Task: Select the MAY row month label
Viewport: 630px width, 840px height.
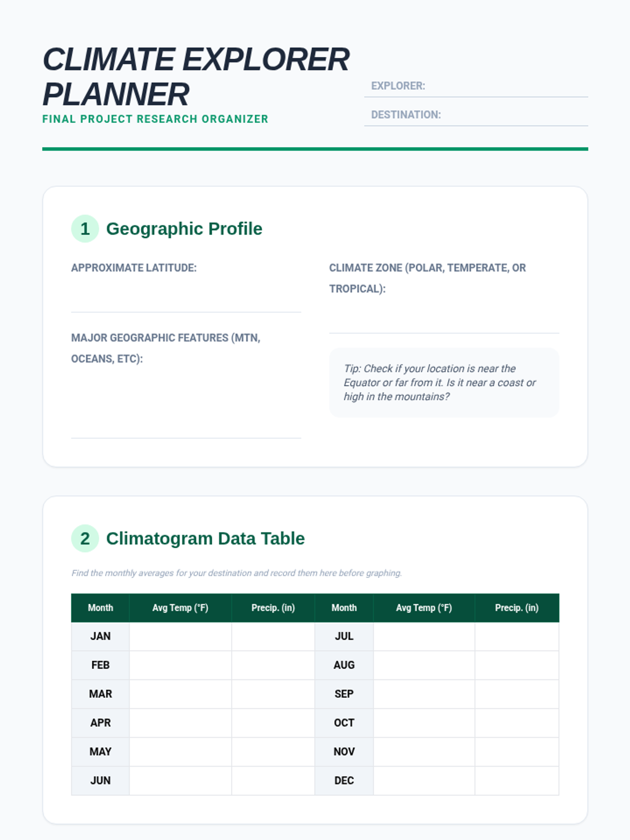Action: tap(100, 752)
